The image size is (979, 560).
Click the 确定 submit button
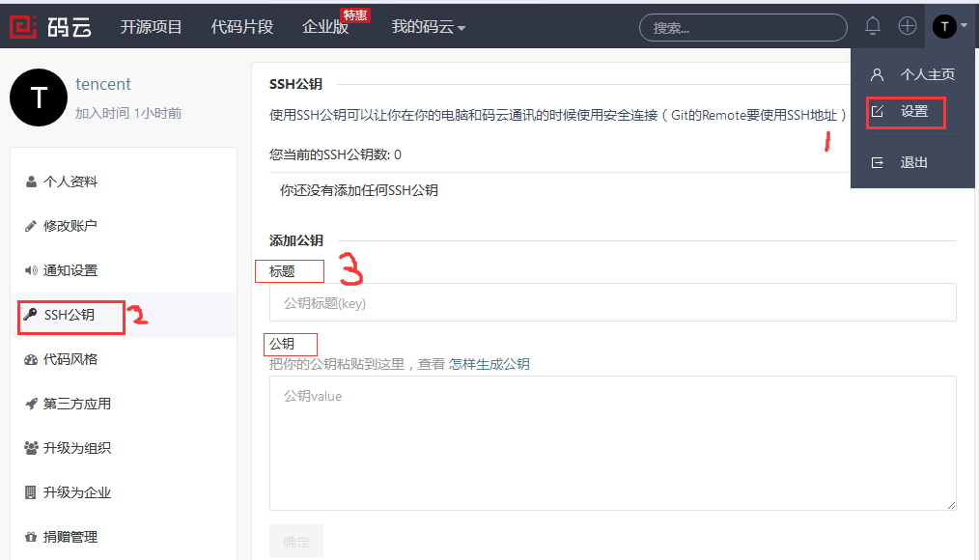296,542
